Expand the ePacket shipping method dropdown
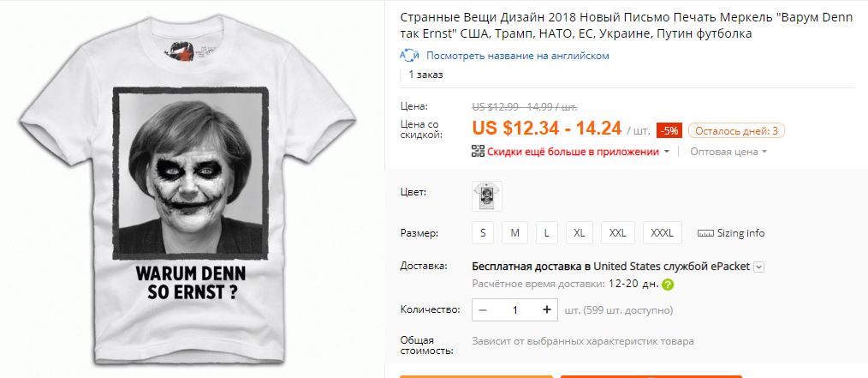 759,267
